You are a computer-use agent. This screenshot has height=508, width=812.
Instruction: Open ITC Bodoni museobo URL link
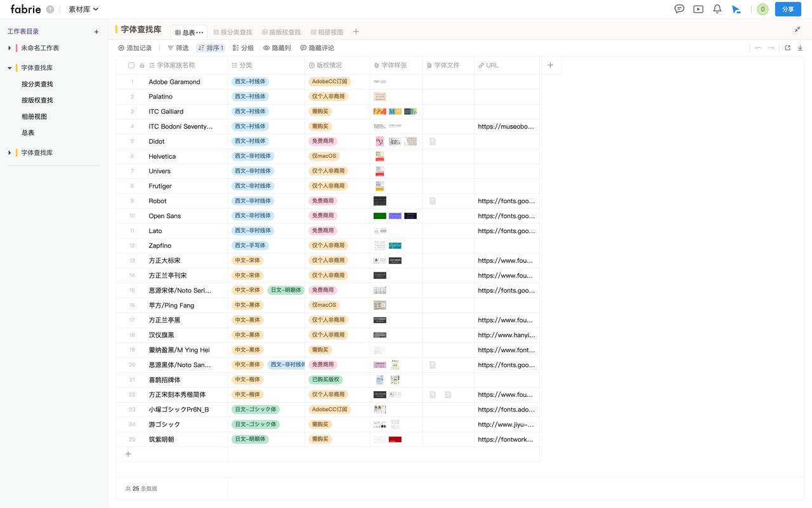click(506, 126)
